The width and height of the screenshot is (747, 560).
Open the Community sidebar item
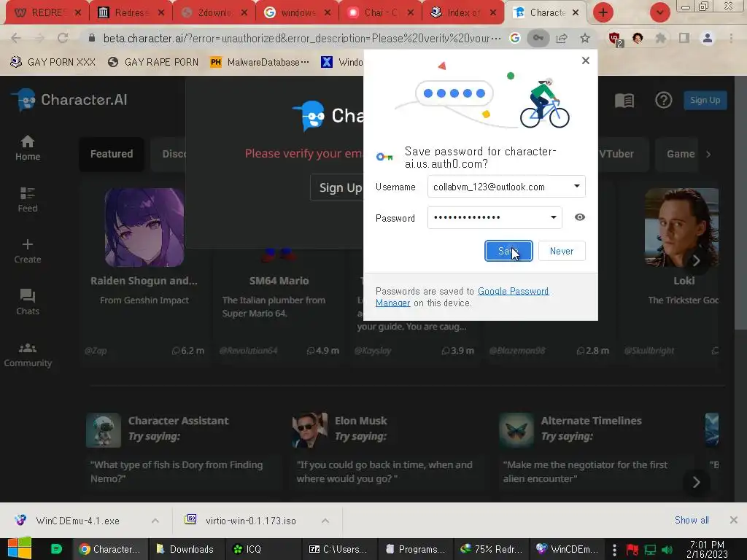point(28,355)
